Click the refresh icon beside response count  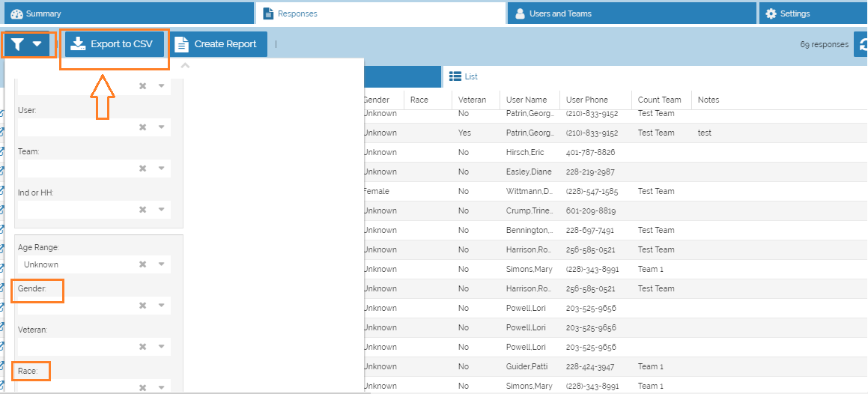pos(861,44)
